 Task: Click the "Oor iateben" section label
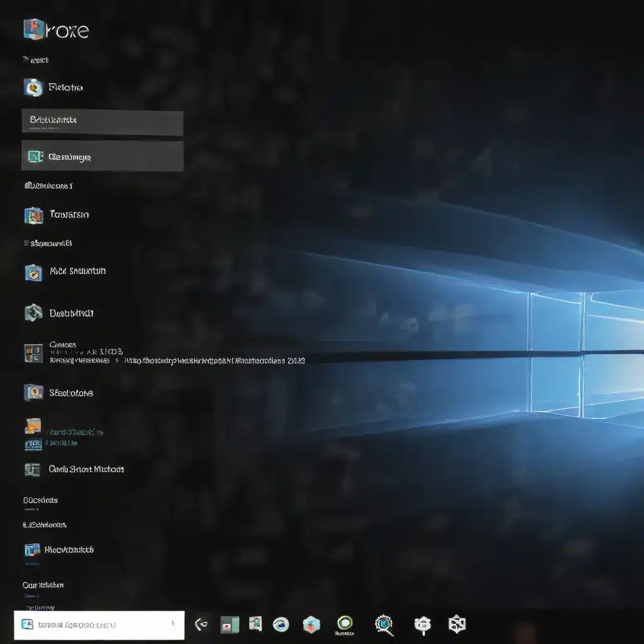pos(43,585)
